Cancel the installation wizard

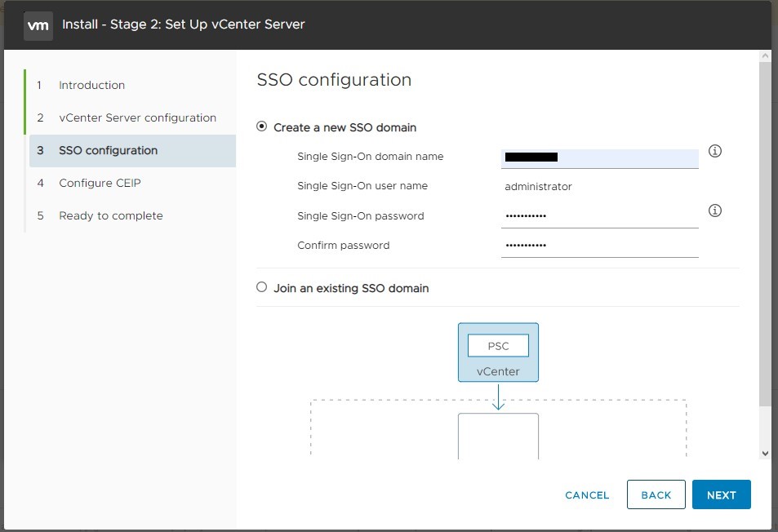[x=587, y=495]
